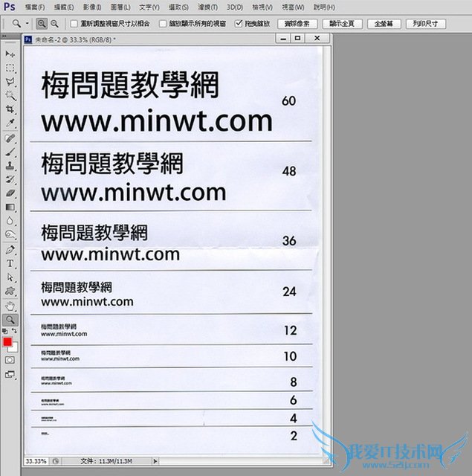Image resolution: width=472 pixels, height=476 pixels.
Task: Disable scrubby zoom checkbox
Action: pos(239,23)
